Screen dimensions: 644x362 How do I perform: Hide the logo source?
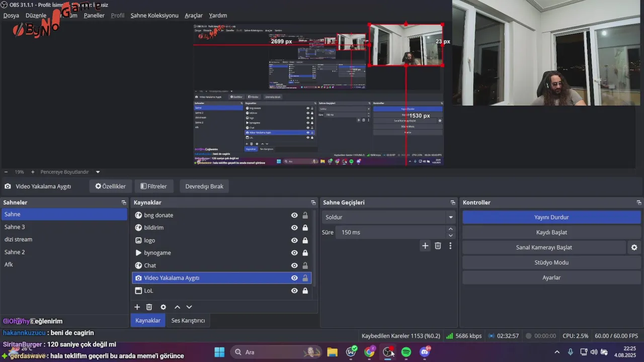294,240
